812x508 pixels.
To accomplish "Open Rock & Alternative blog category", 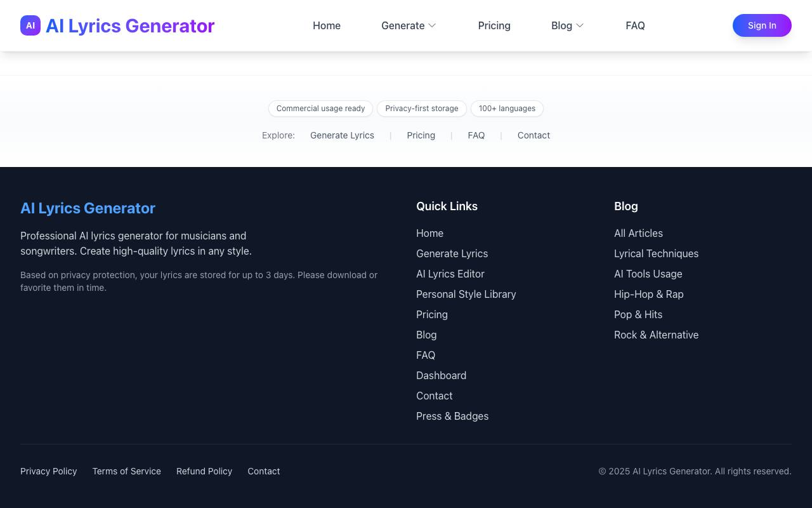I will click(656, 335).
